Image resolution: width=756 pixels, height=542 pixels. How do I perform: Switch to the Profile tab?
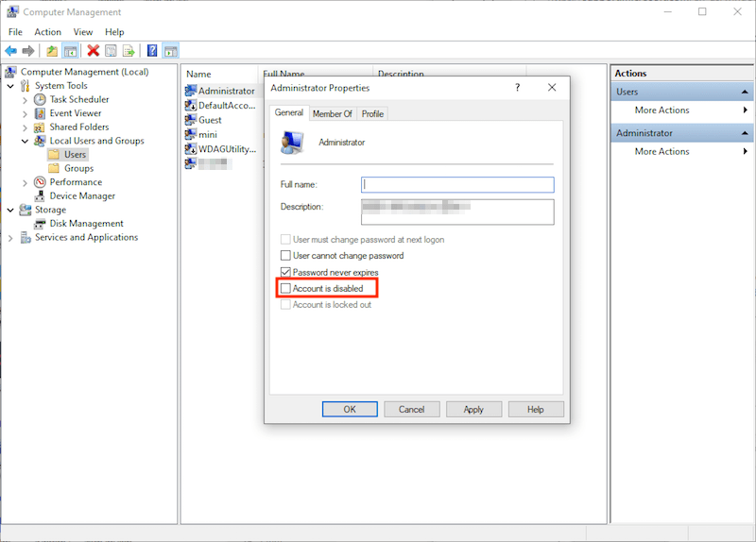click(372, 113)
